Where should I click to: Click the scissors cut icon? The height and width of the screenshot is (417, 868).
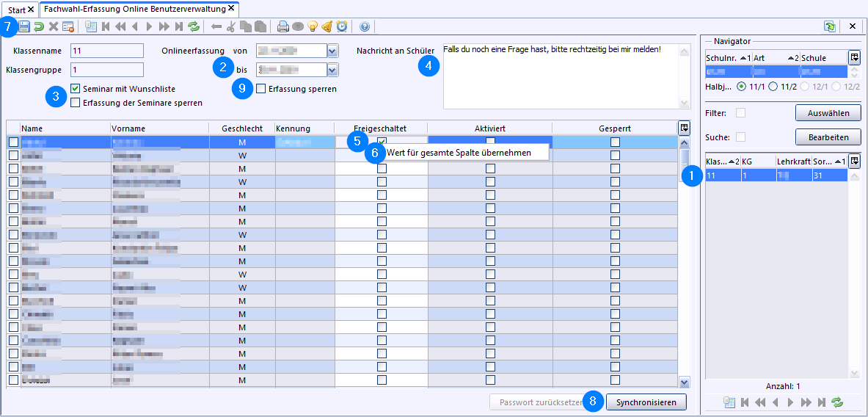(x=231, y=26)
